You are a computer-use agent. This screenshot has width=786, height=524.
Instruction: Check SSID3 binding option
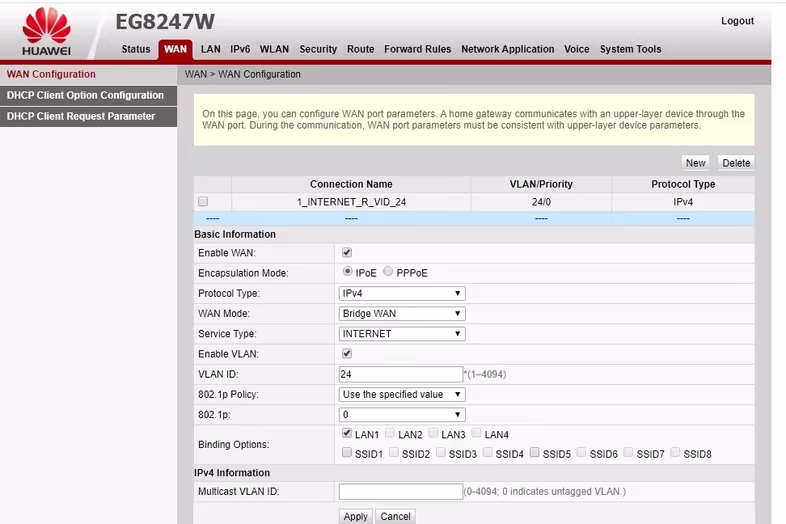pyautogui.click(x=441, y=452)
